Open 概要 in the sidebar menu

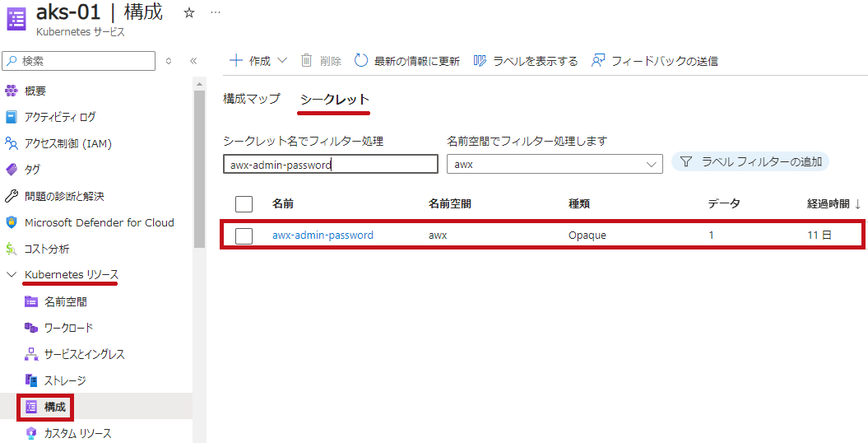[35, 91]
